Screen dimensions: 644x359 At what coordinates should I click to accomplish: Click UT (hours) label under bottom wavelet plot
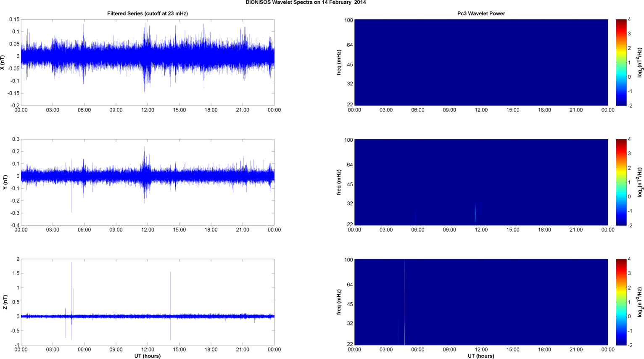481,356
